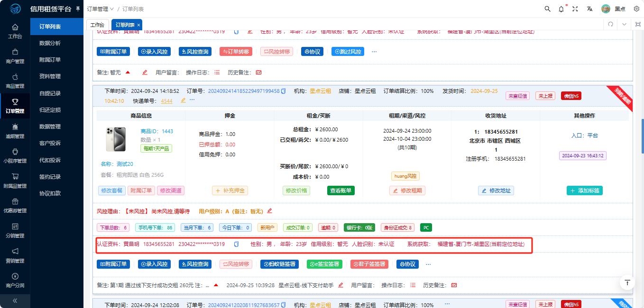
Task: Toggle fullscreen via the expand-arrows icon
Action: point(575,9)
